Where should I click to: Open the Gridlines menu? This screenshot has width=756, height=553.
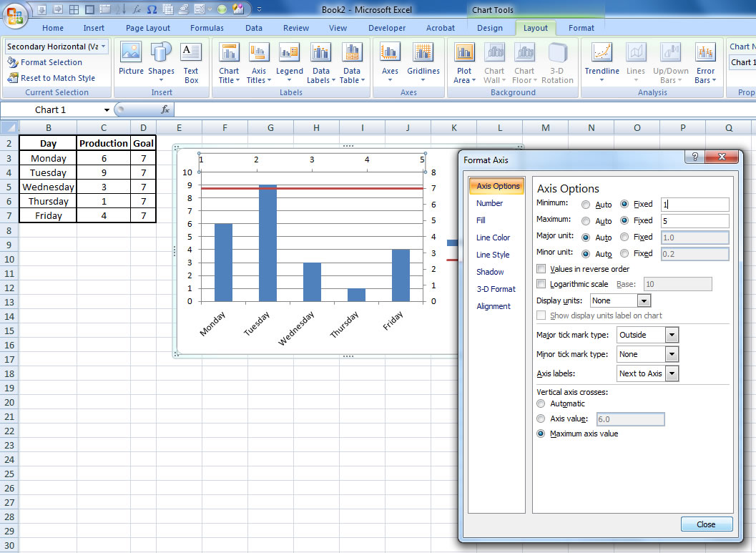423,63
